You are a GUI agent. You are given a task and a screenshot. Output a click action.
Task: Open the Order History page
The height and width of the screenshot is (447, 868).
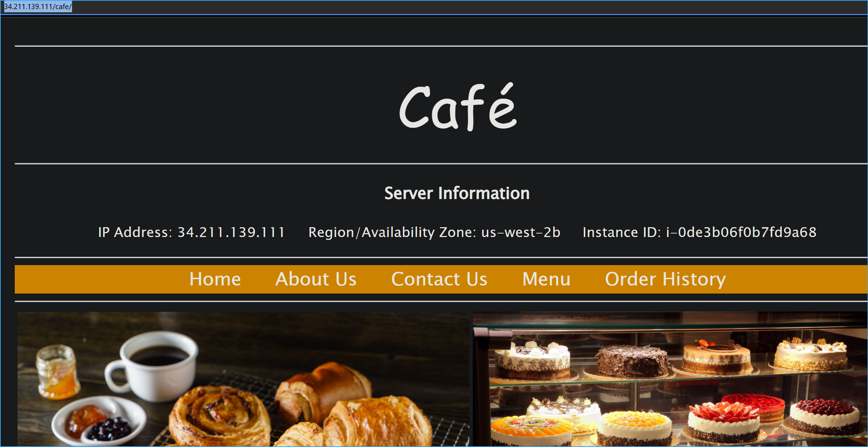pyautogui.click(x=665, y=279)
